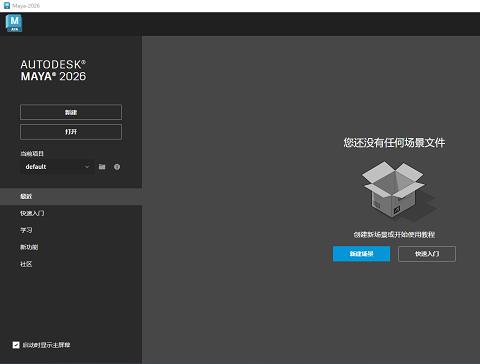
Task: Click the info icon next to project folder
Action: [x=117, y=167]
